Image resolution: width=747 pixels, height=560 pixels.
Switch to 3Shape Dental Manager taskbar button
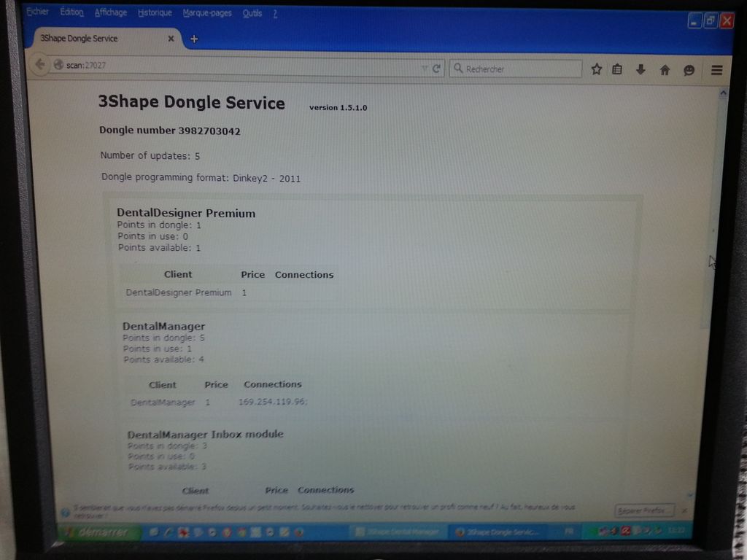click(x=398, y=532)
